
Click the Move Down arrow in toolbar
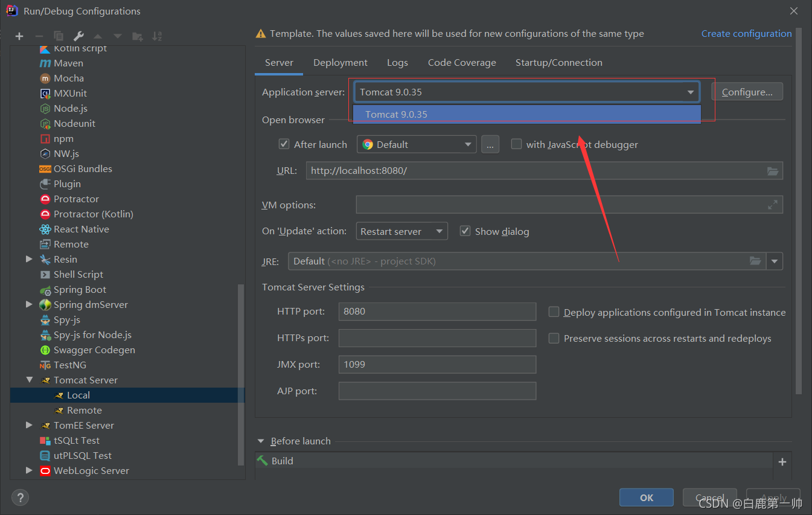(118, 36)
